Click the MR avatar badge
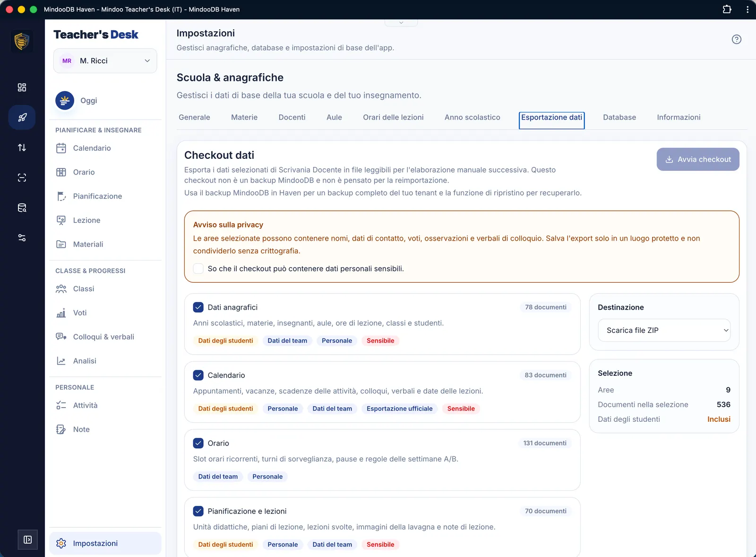This screenshot has width=756, height=557. 67,61
